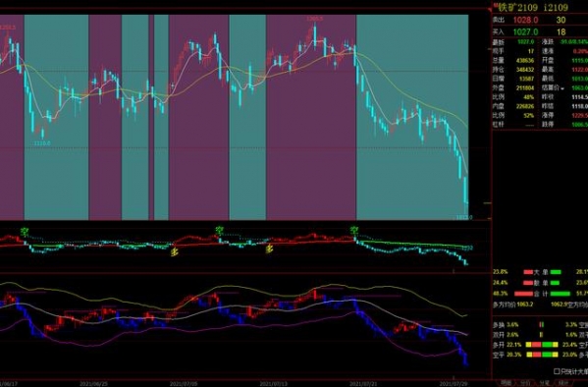Screen dimensions: 588x387
Task: Click the buy price 1027.0
Action: click(526, 31)
